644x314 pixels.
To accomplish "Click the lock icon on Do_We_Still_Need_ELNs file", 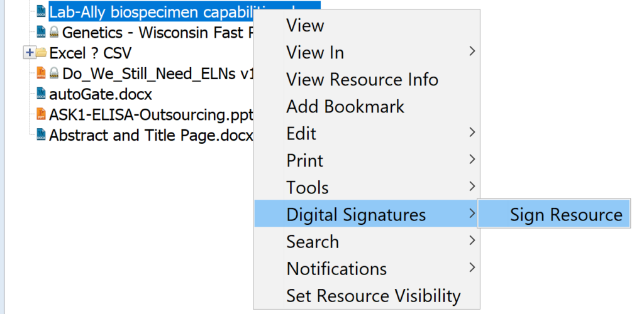I will coord(54,73).
